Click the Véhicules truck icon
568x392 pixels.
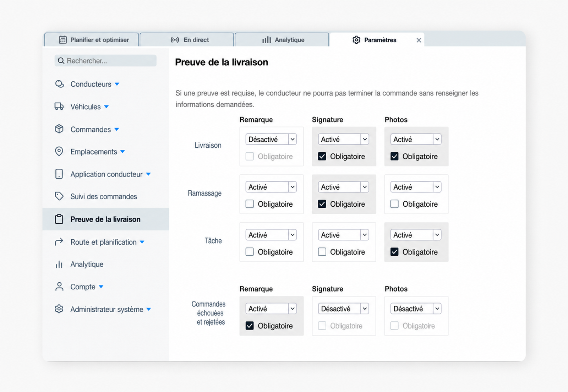pyautogui.click(x=59, y=107)
